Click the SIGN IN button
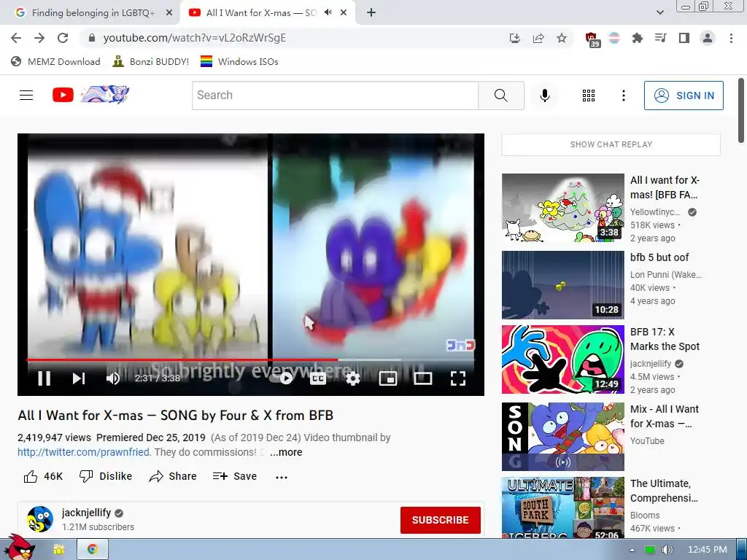This screenshot has width=747, height=560. pos(684,96)
